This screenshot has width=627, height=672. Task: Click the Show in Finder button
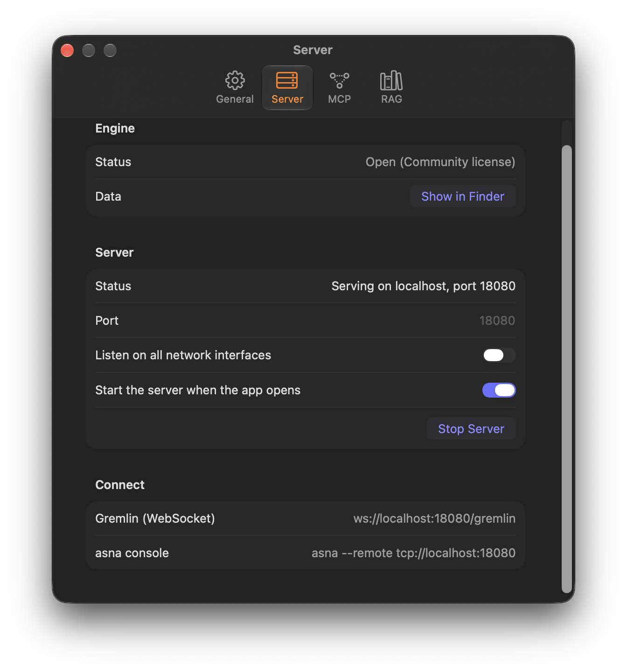(x=463, y=196)
